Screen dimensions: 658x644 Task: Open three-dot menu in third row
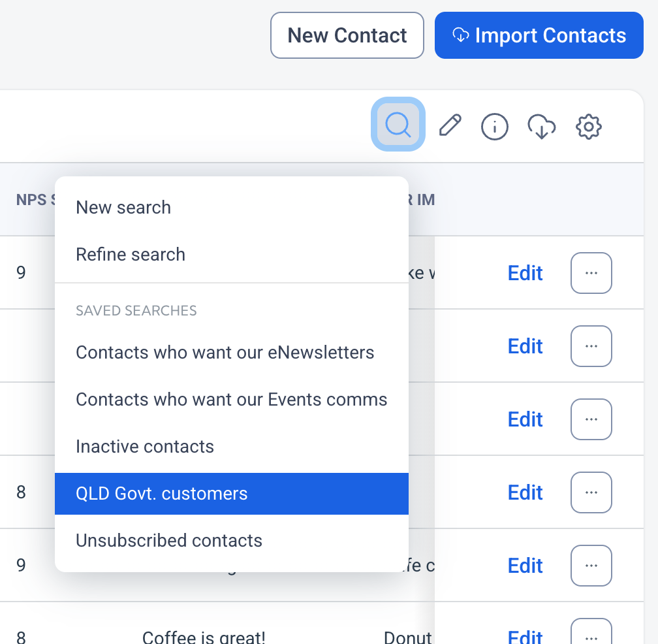(591, 419)
